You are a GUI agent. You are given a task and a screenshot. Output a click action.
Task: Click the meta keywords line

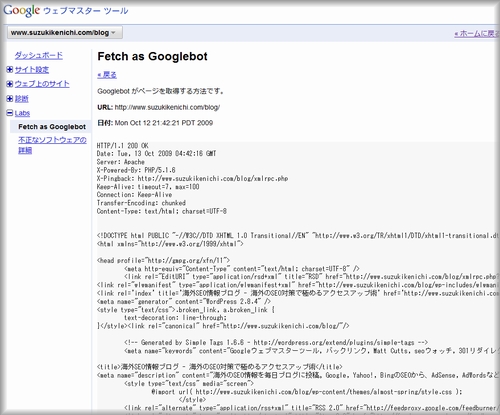point(311,351)
